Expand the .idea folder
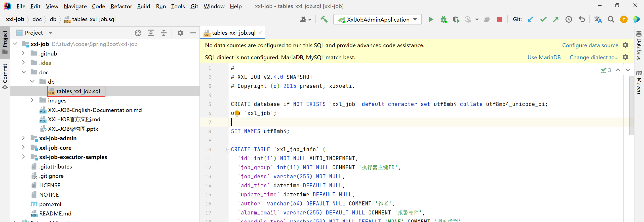The height and width of the screenshot is (222, 644). (x=23, y=63)
